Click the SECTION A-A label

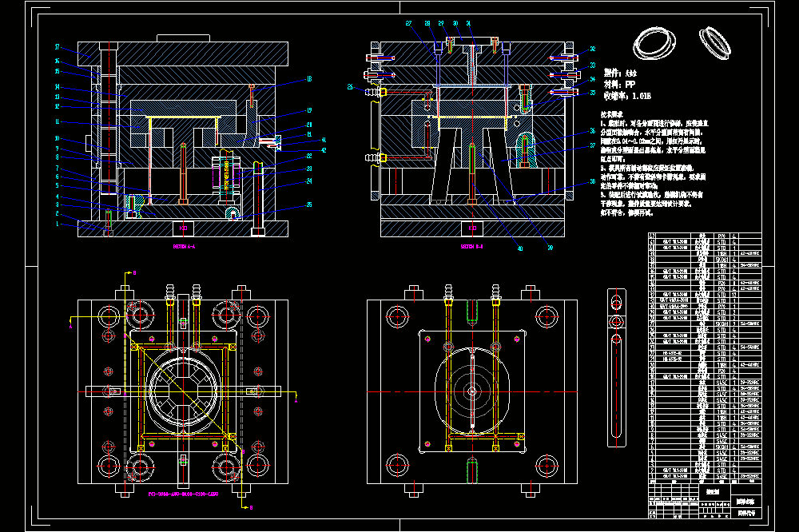tap(184, 247)
